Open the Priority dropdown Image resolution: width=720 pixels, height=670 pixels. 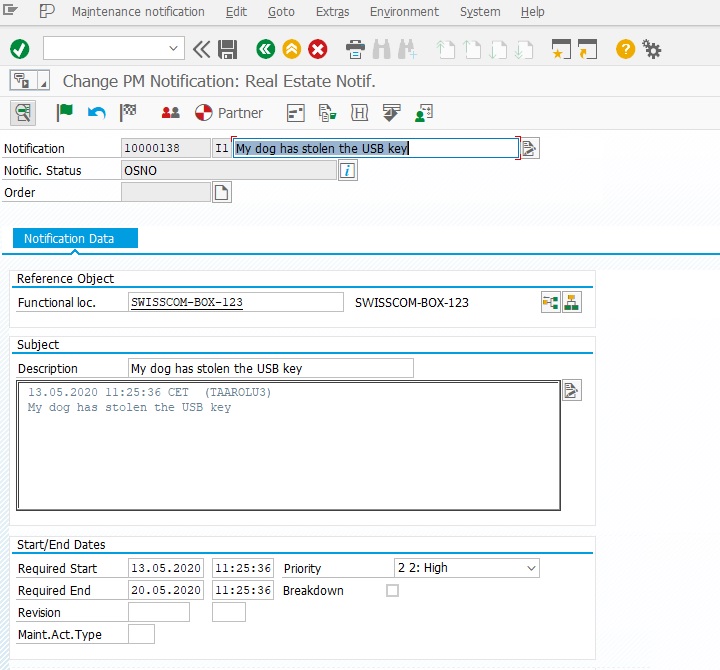[x=467, y=568]
